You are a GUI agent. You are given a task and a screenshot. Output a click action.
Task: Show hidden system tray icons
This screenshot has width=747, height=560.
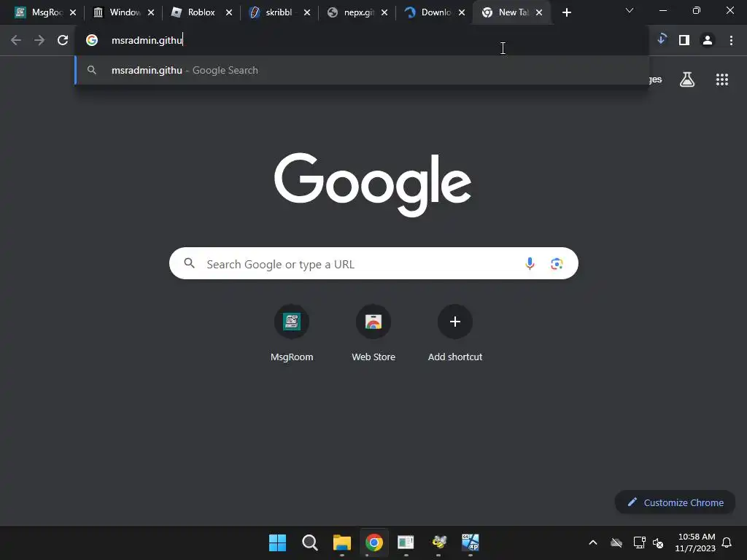tap(592, 542)
